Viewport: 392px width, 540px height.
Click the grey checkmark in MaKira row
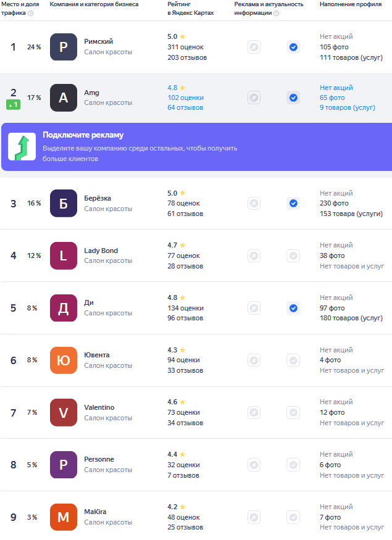pos(293,517)
